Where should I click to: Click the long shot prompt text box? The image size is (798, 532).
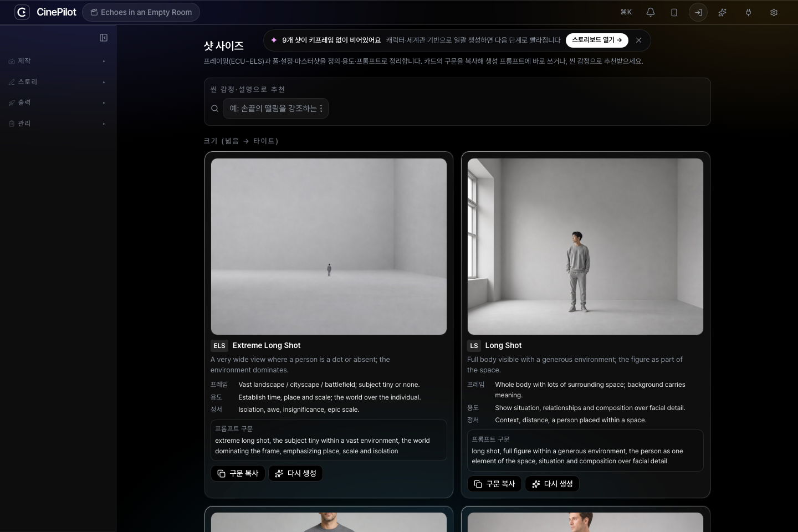pyautogui.click(x=585, y=451)
